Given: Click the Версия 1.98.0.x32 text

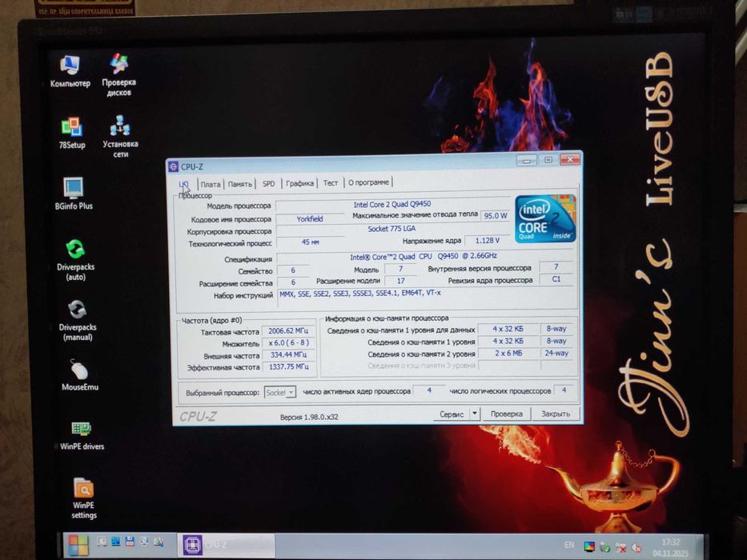Looking at the screenshot, I should point(309,417).
